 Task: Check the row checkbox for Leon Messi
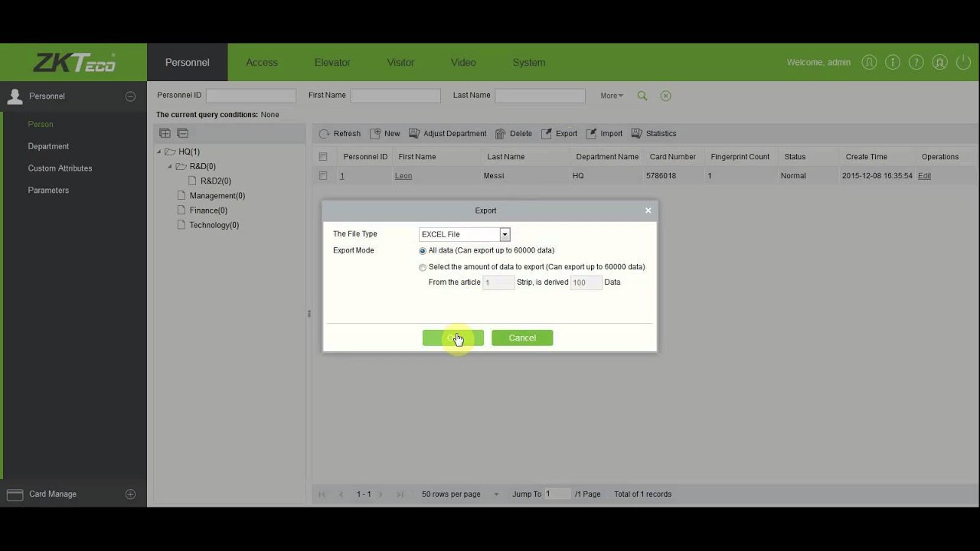tap(323, 176)
